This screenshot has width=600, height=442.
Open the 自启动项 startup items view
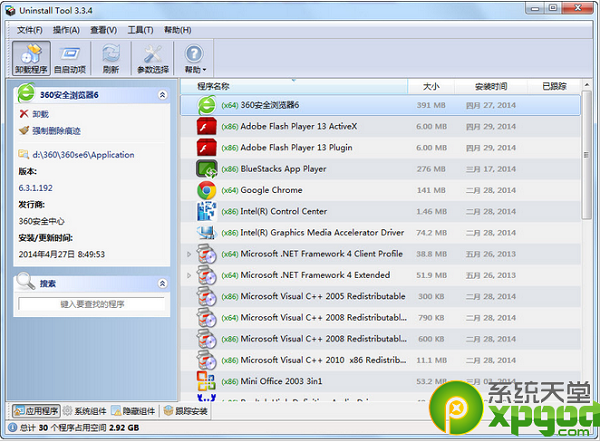[x=70, y=58]
